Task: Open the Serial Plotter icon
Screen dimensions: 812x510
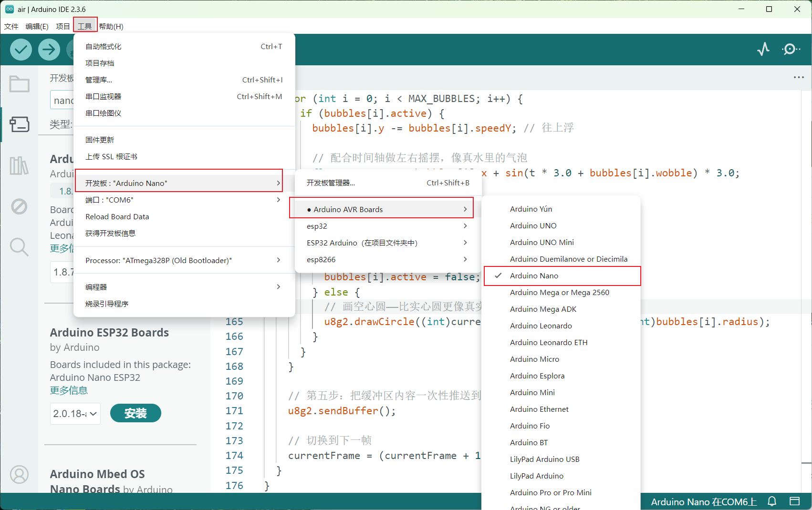Action: tap(763, 49)
